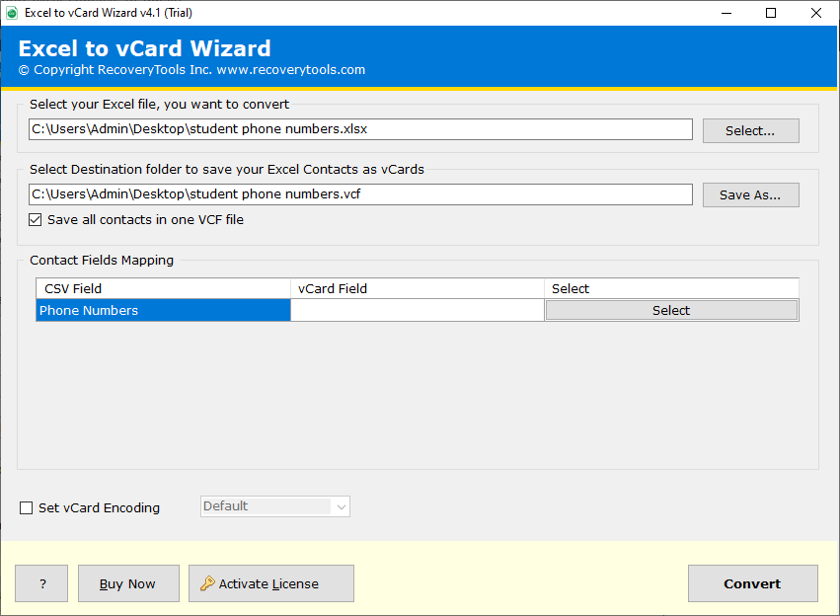The image size is (840, 616).
Task: Select the Phone Numbers CSV field cell
Action: tap(164, 310)
